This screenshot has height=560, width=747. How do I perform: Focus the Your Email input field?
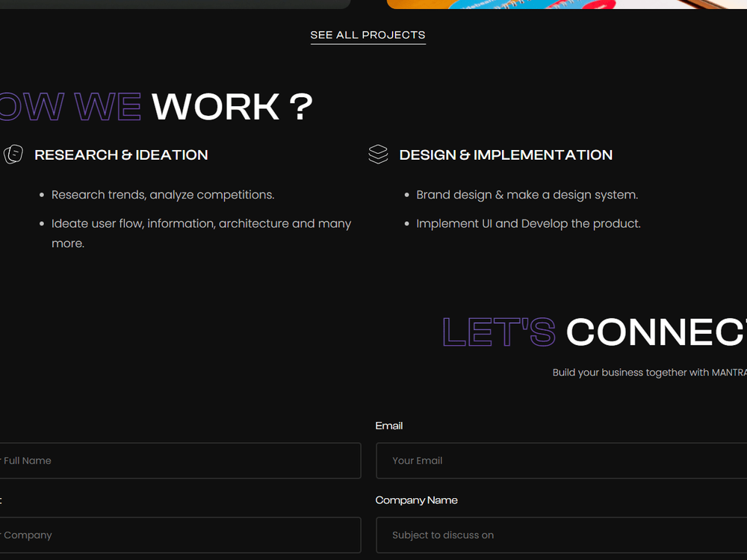(x=561, y=461)
